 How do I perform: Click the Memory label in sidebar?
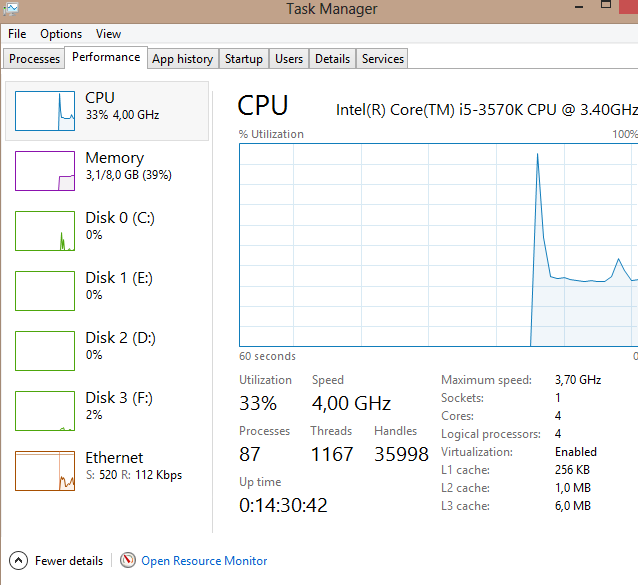pyautogui.click(x=115, y=158)
